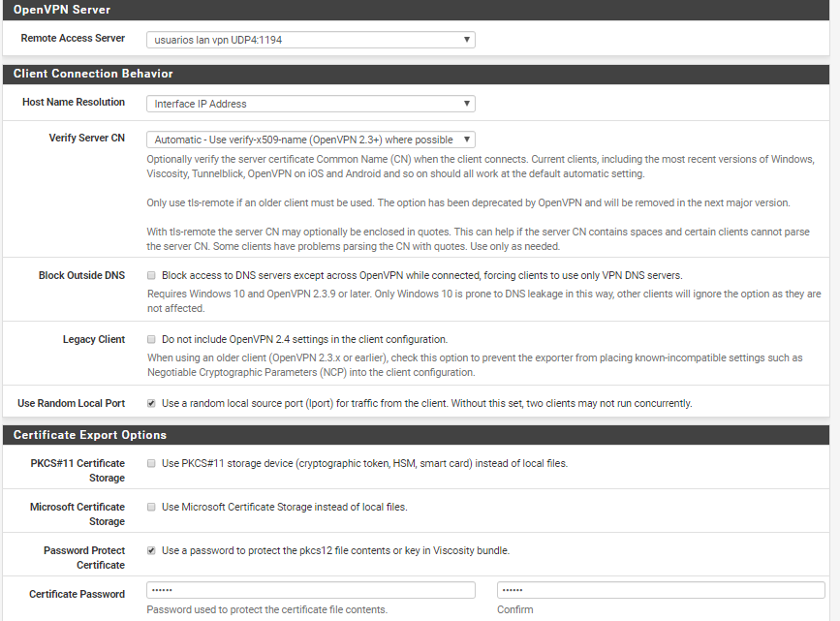
Task: Click the help text 'Optionally verify the server certificate Common Name'
Action: pos(481,167)
